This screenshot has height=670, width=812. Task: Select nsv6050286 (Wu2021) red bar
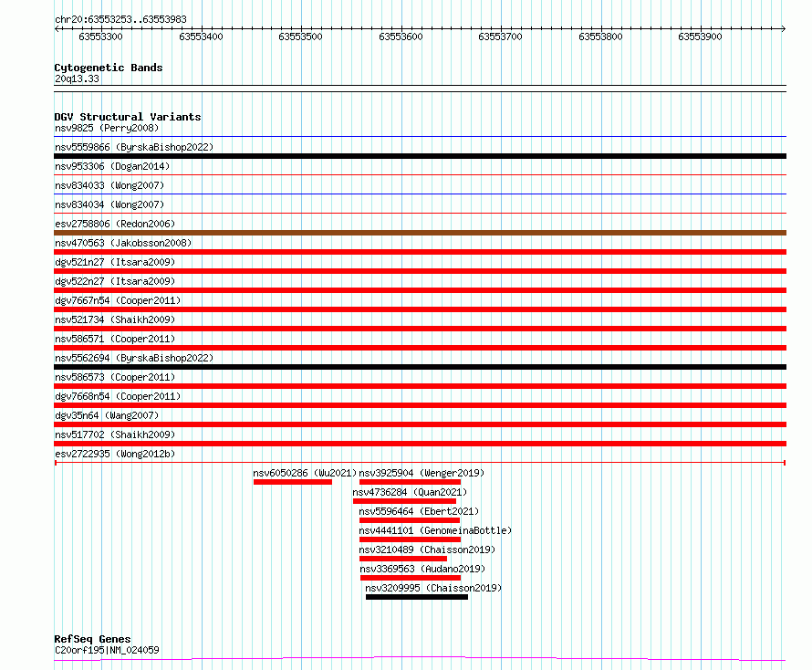point(293,483)
